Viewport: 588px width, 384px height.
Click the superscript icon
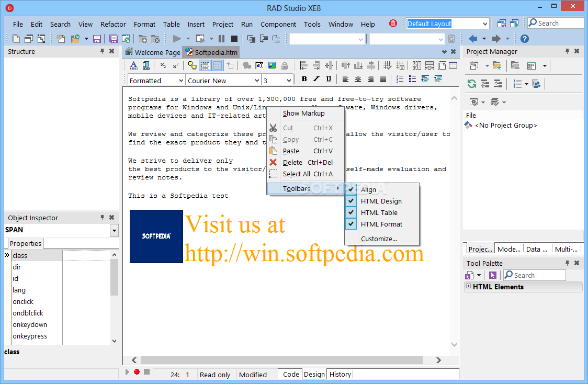pyautogui.click(x=175, y=65)
